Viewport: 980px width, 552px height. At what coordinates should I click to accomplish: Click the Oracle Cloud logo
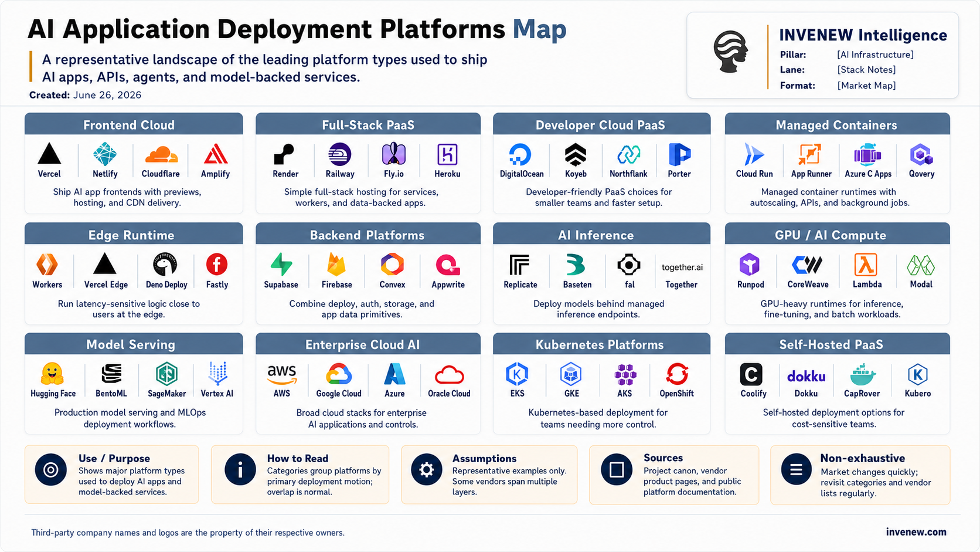(450, 374)
